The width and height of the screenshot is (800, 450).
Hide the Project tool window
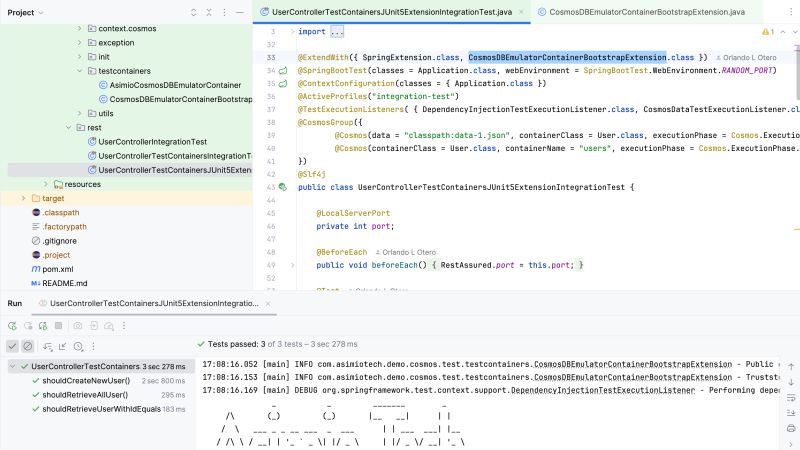tap(239, 12)
